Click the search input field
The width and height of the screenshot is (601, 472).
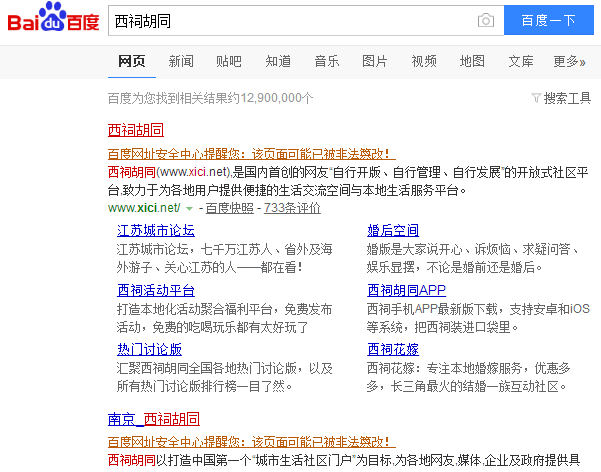tap(288, 21)
